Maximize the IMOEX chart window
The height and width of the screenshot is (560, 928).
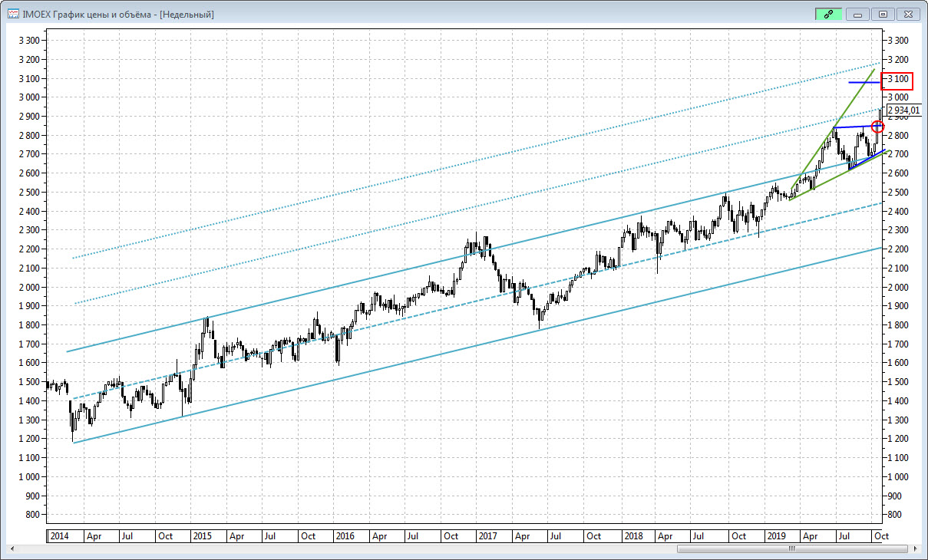883,14
